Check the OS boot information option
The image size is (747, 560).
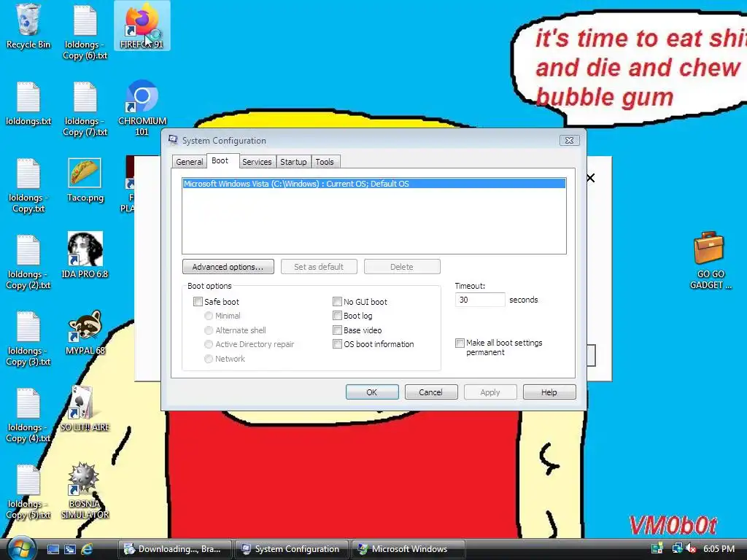pyautogui.click(x=337, y=344)
